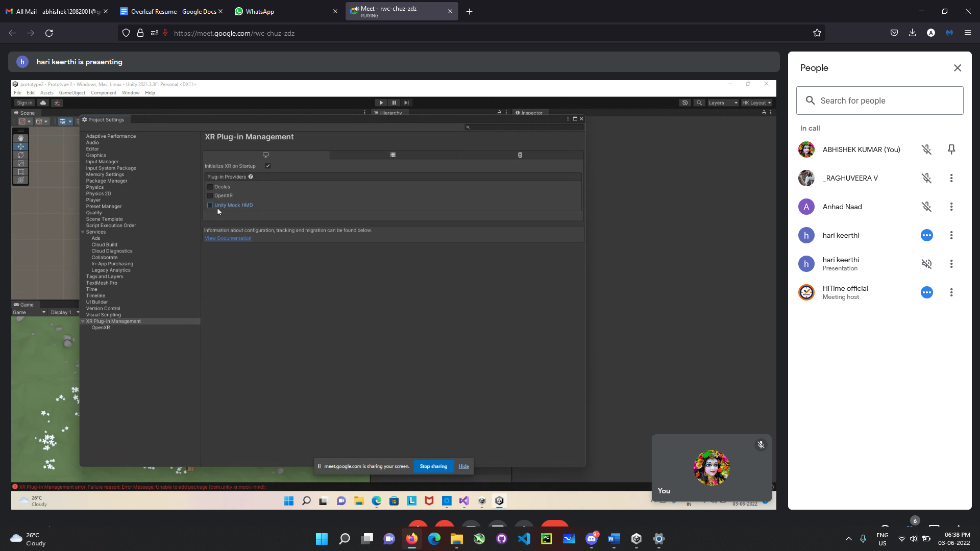The width and height of the screenshot is (980, 551).
Task: Open Unity cloud collaborate panel
Action: click(43, 103)
